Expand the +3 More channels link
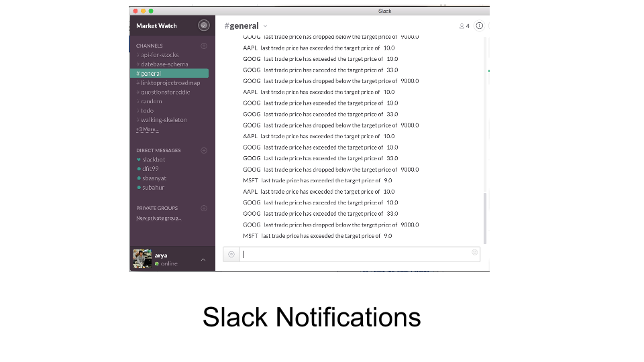This screenshot has height=362, width=644. coord(148,129)
